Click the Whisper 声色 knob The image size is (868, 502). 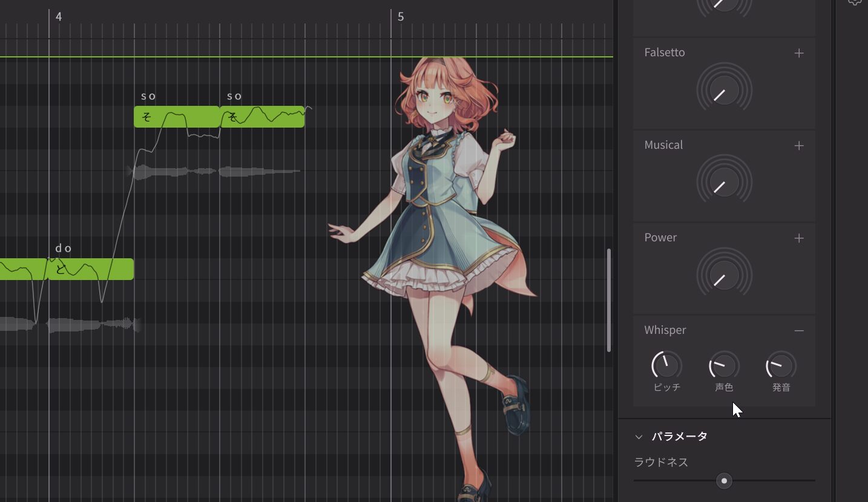pyautogui.click(x=724, y=366)
